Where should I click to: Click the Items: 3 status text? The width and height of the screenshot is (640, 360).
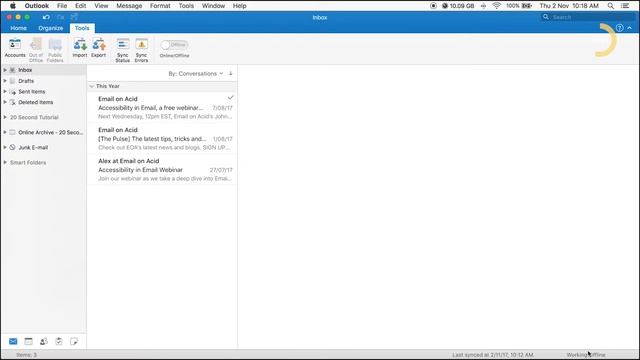click(x=27, y=355)
